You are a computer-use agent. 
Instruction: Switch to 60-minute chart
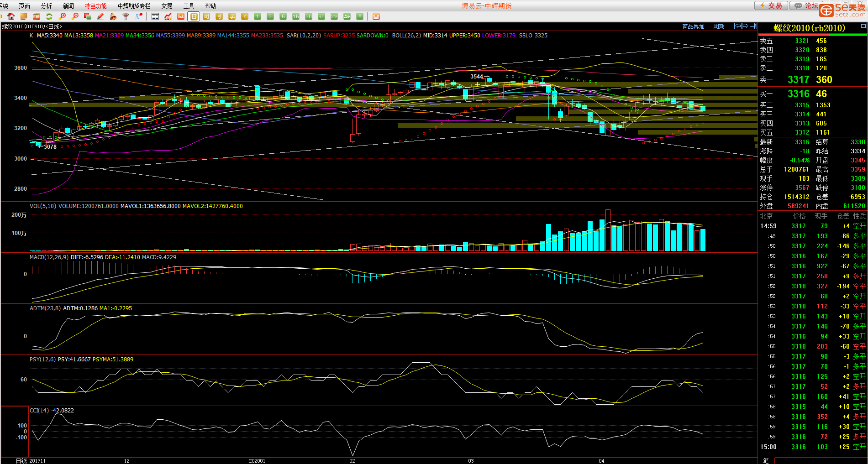pos(321,16)
